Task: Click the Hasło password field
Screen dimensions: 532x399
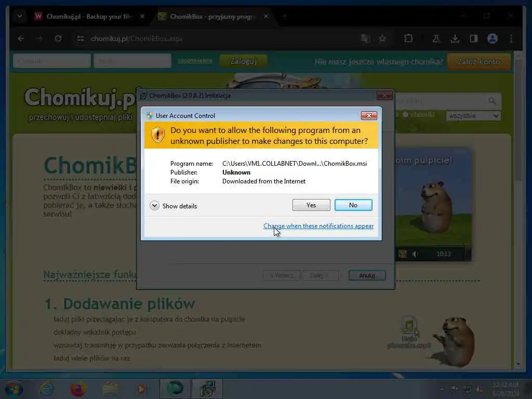Action: tap(132, 61)
